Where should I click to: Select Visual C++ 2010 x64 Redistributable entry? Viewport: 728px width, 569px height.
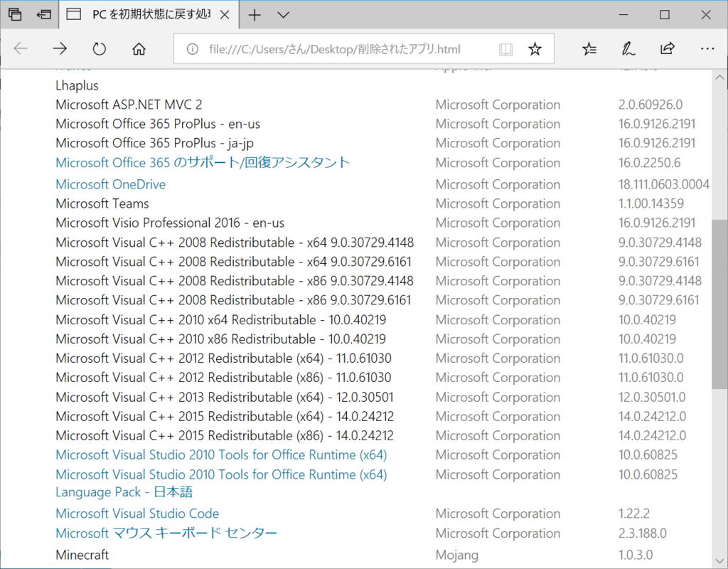click(x=221, y=320)
